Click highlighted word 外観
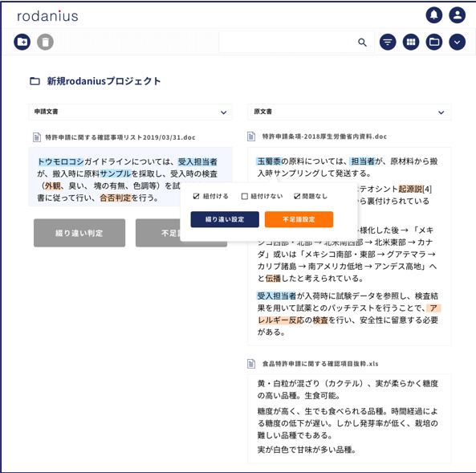Image resolution: width=476 pixels, height=473 pixels. tap(53, 186)
